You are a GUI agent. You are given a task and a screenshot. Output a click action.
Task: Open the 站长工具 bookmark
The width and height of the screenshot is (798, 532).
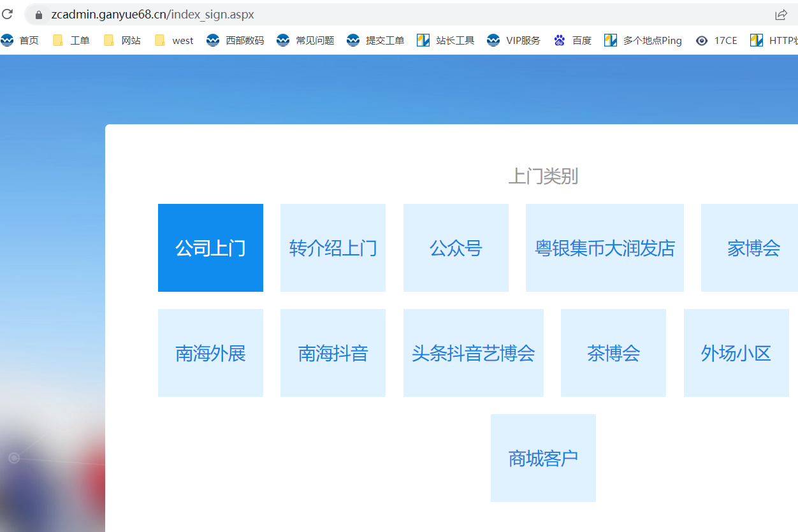click(x=446, y=41)
